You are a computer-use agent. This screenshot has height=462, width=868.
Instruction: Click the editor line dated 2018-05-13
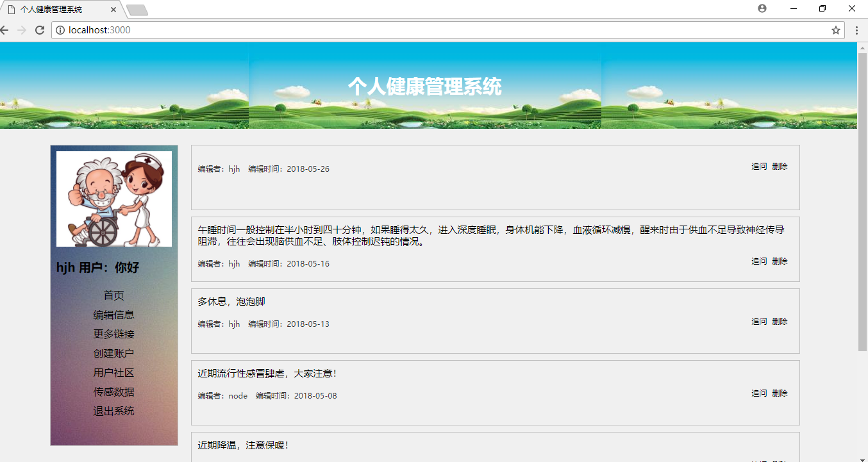click(263, 324)
